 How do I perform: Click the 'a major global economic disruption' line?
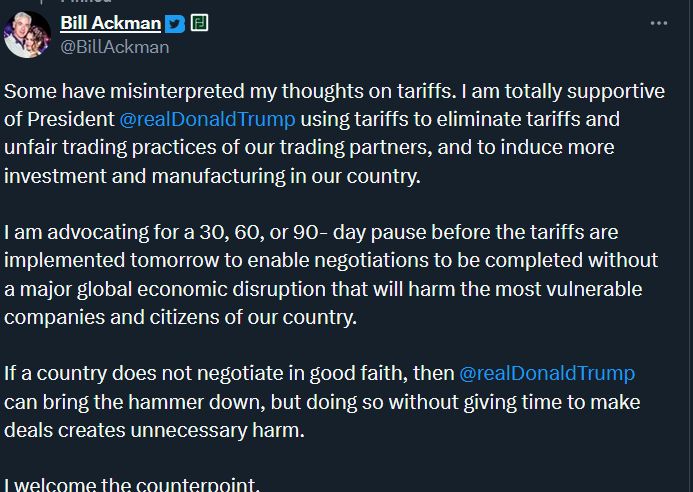323,290
